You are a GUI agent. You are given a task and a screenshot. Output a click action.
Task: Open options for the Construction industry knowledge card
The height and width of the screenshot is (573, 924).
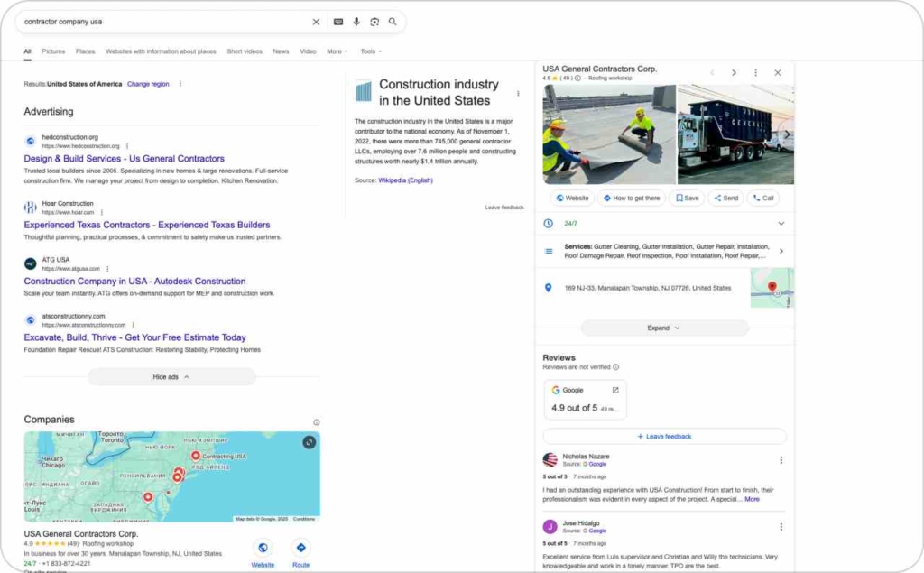pos(518,93)
